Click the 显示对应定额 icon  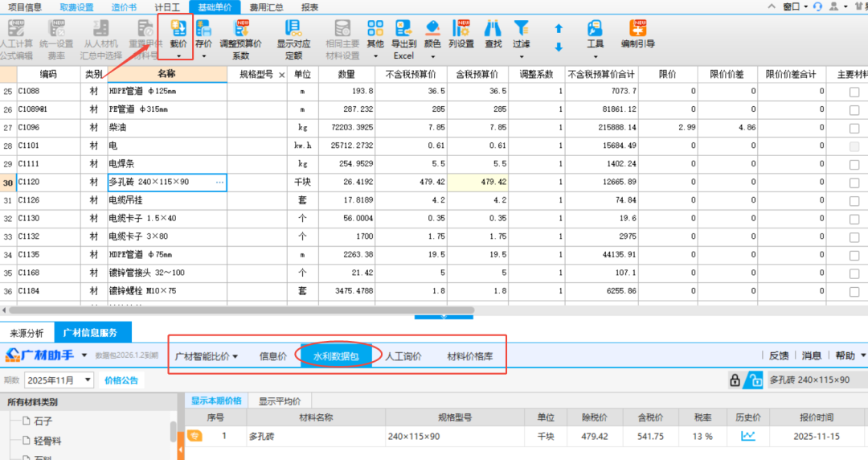(x=293, y=31)
